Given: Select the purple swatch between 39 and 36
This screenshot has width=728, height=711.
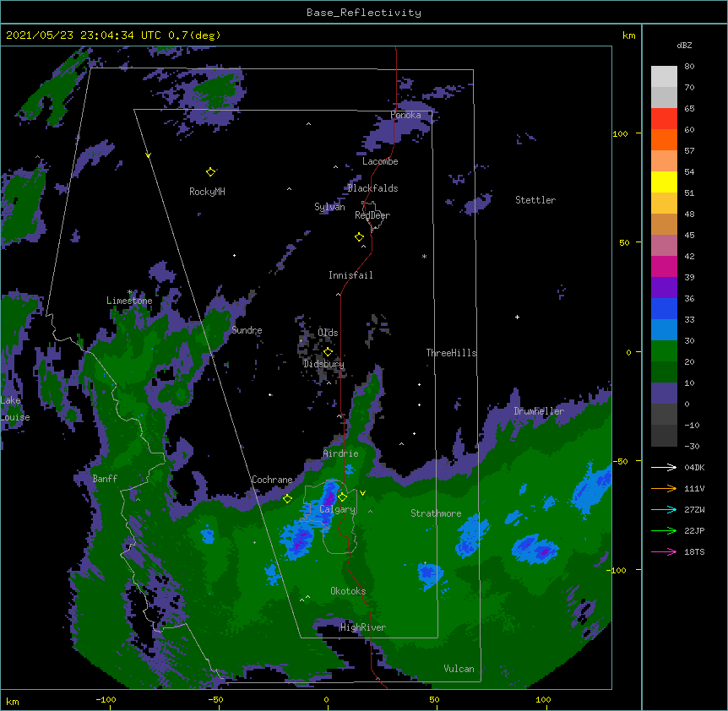Looking at the screenshot, I should coord(664,288).
